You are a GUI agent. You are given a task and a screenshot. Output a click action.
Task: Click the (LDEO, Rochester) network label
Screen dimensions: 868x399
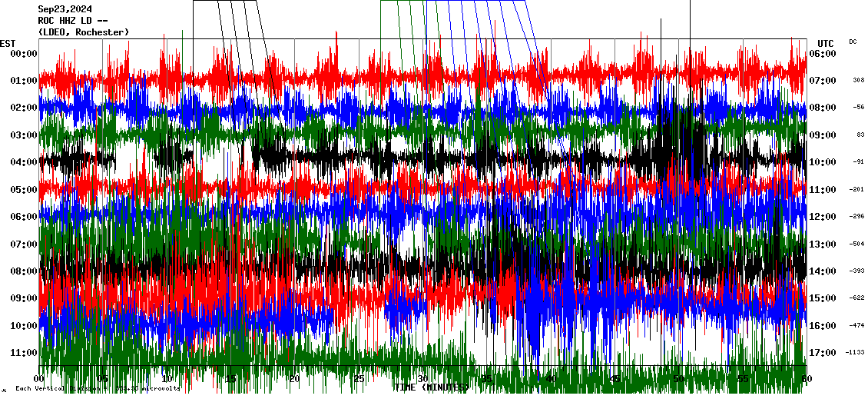(x=83, y=32)
